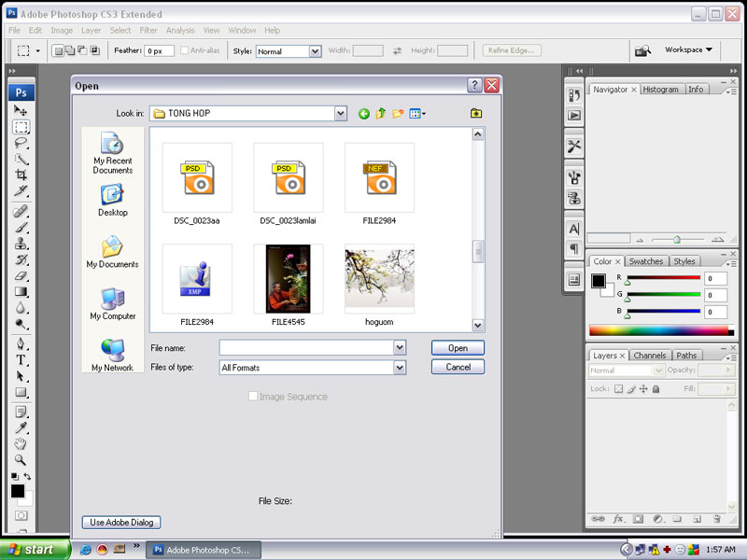Click the Use Adobe Dialog button
The image size is (747, 560).
tap(121, 523)
